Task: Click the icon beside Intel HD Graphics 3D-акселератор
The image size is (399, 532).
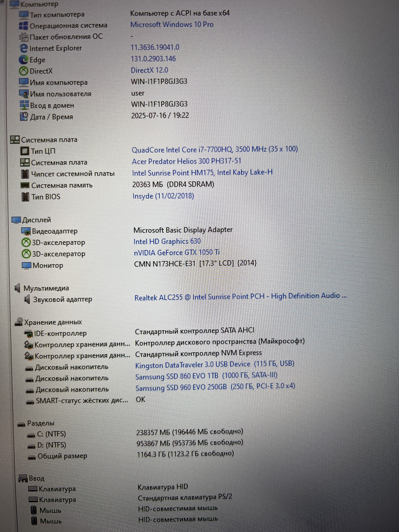Action: (x=26, y=242)
